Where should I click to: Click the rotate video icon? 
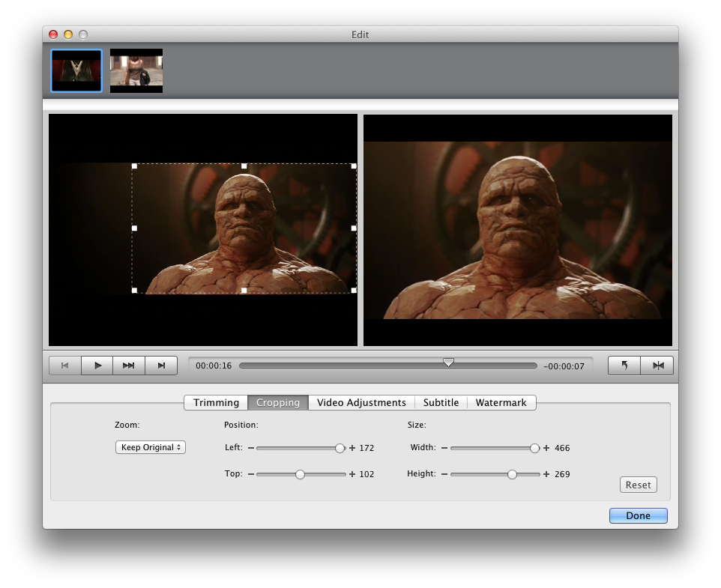[x=624, y=366]
